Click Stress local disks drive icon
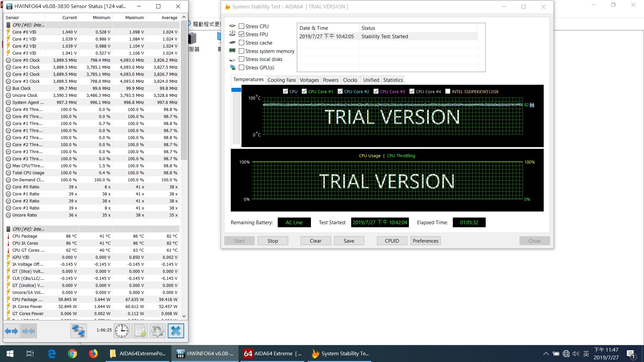The width and height of the screenshot is (644, 362). click(x=232, y=60)
